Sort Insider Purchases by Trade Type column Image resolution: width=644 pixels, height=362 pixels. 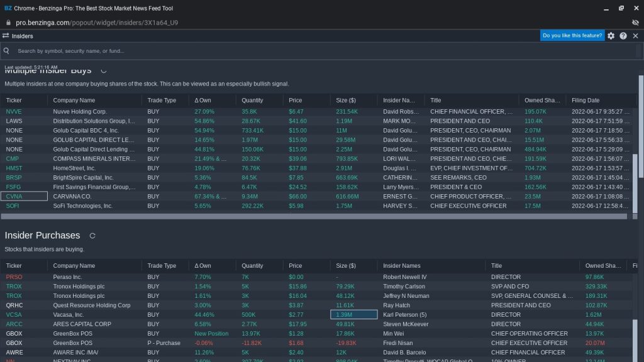162,266
